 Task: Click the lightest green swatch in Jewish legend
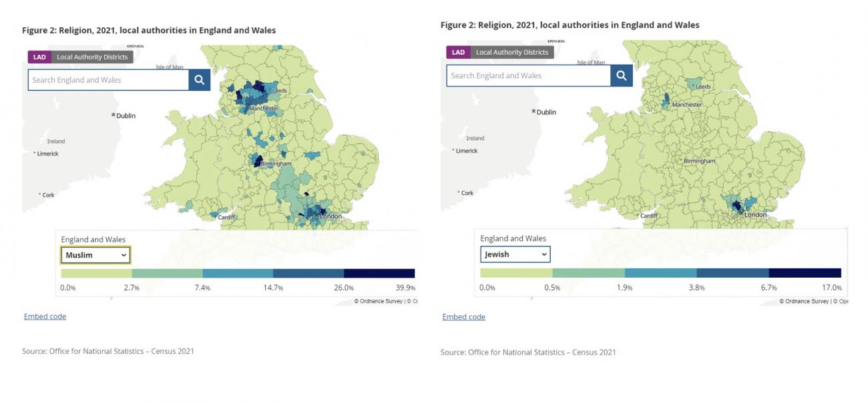coord(516,273)
